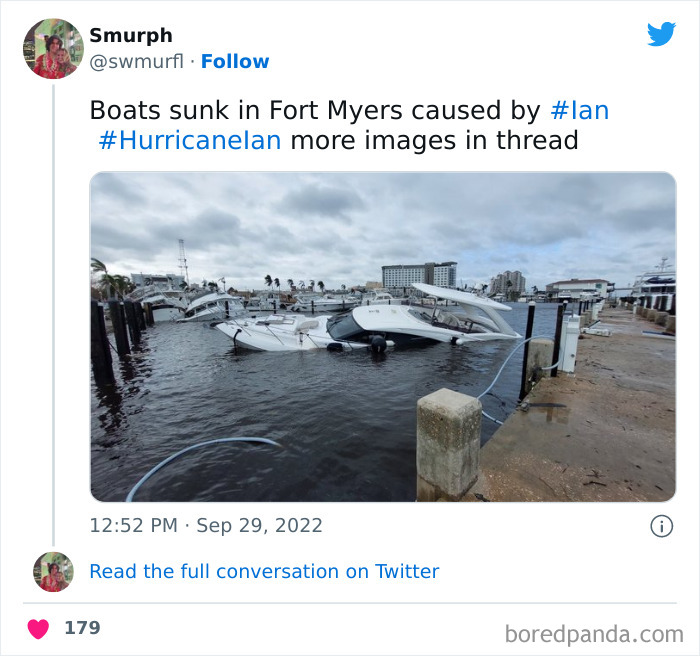Read the full conversation on Twitter
Screen dimensions: 700x656
[264, 572]
